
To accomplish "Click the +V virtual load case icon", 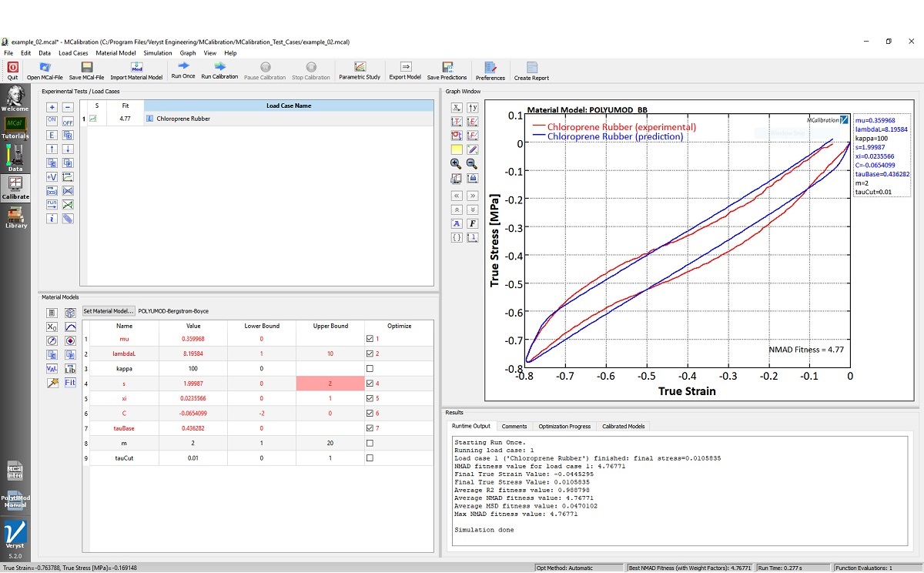I will pos(52,176).
